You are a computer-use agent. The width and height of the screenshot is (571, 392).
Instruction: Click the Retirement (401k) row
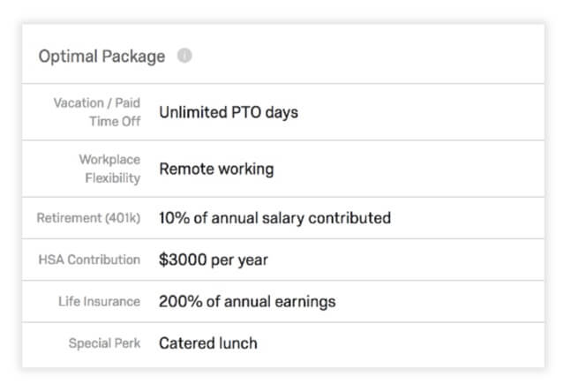pos(283,218)
